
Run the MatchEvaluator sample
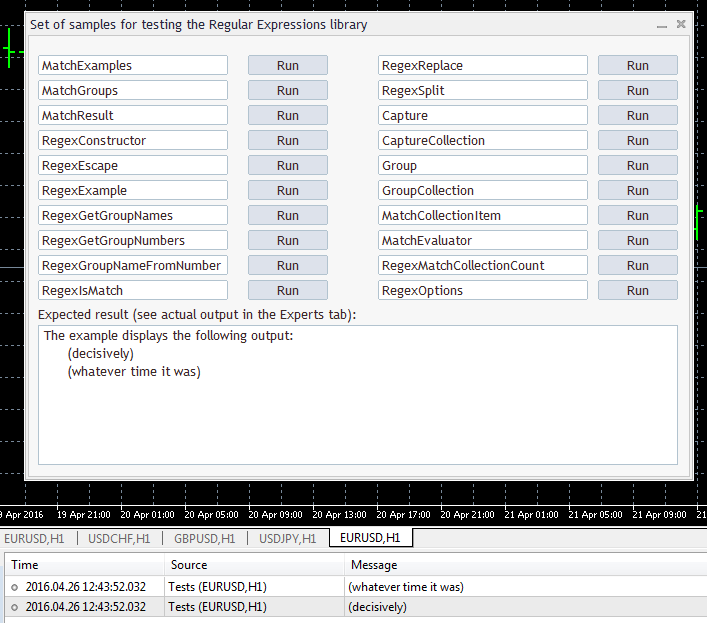tap(638, 240)
